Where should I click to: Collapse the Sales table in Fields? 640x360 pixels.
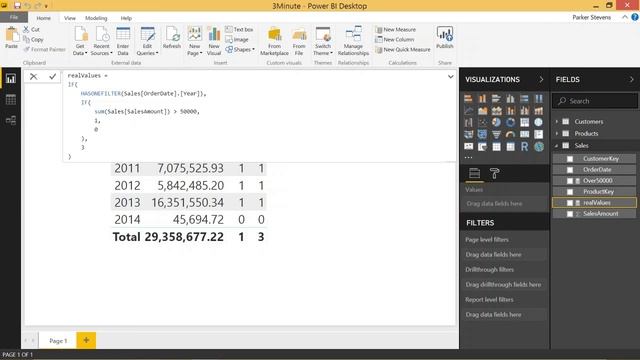click(556, 146)
